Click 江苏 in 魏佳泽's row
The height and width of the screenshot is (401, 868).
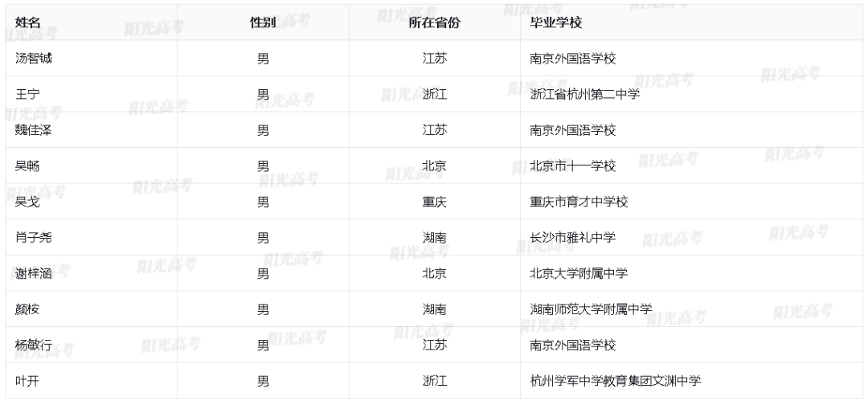pyautogui.click(x=435, y=130)
